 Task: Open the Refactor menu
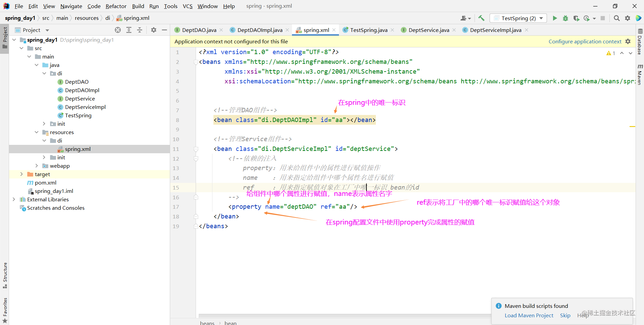(x=116, y=6)
